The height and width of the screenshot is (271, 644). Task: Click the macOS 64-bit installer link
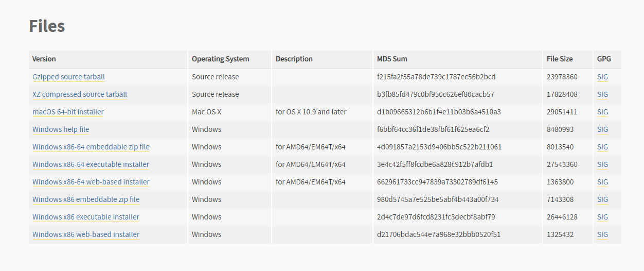[68, 112]
